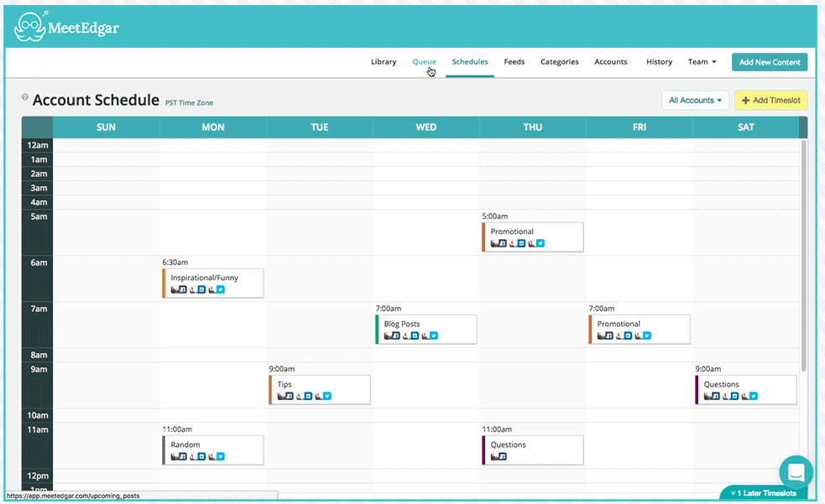Viewport: 825px width, 504px height.
Task: Open the Saturday 9:00am Questions timeslot card
Action: (746, 390)
